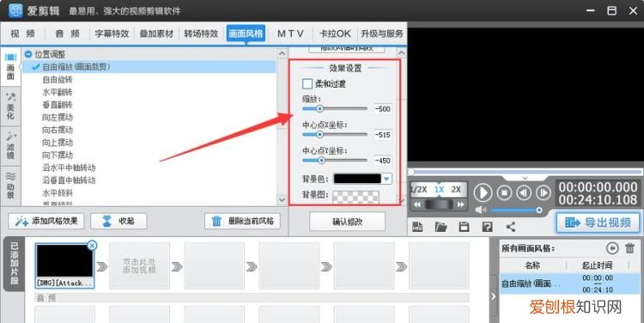Delete style with the trash icon
644x323 pixels.
(629, 248)
